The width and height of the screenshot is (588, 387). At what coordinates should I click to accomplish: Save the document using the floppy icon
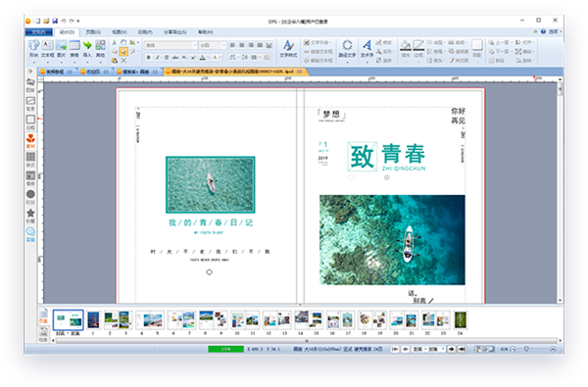tap(55, 21)
